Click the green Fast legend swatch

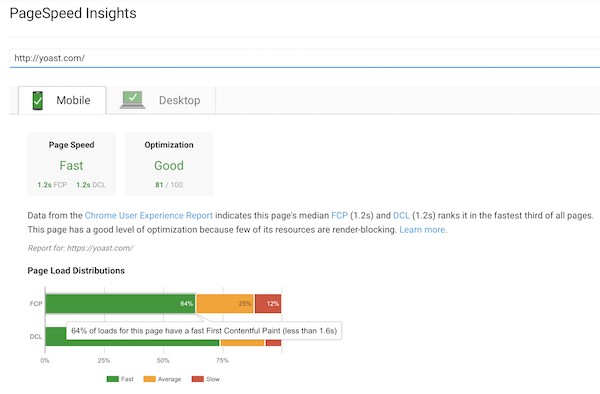(112, 379)
